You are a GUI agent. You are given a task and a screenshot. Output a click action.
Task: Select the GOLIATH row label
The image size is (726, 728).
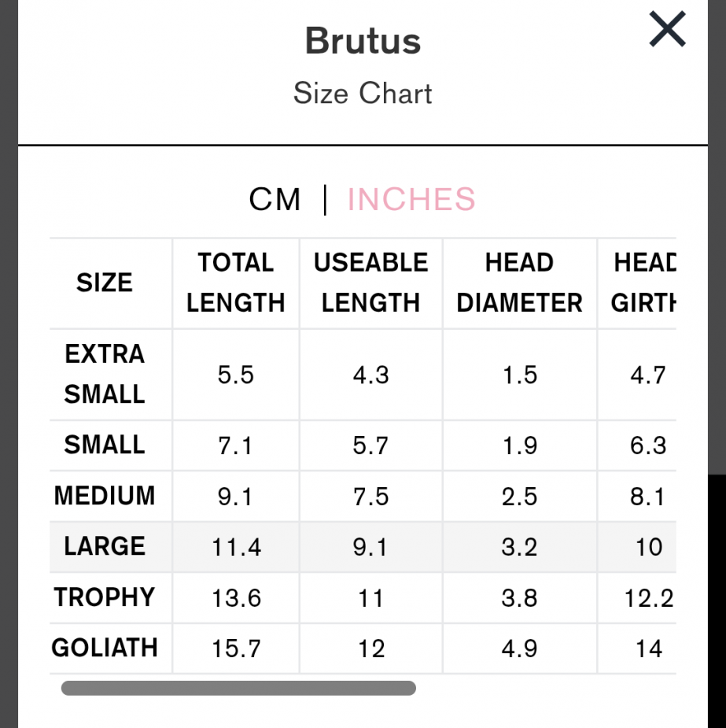click(x=105, y=648)
